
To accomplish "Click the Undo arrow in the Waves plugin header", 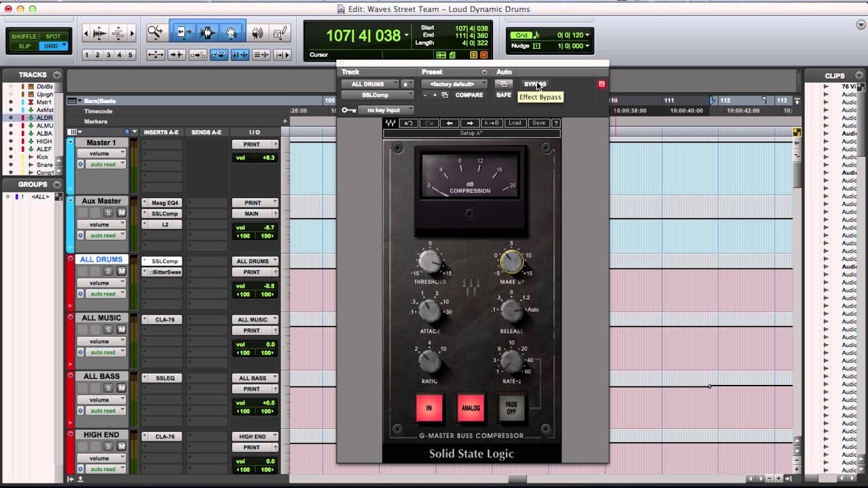I will pyautogui.click(x=410, y=122).
